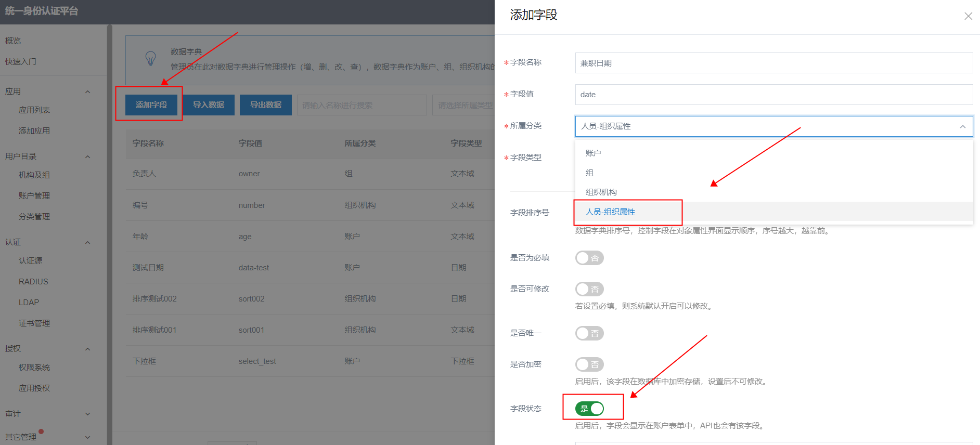Screen dimensions: 980x445
Task: Select 组织机构 from the category list
Action: (601, 192)
